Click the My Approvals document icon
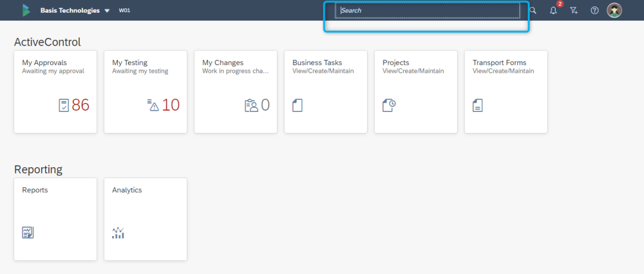Image resolution: width=644 pixels, height=274 pixels. (63, 105)
